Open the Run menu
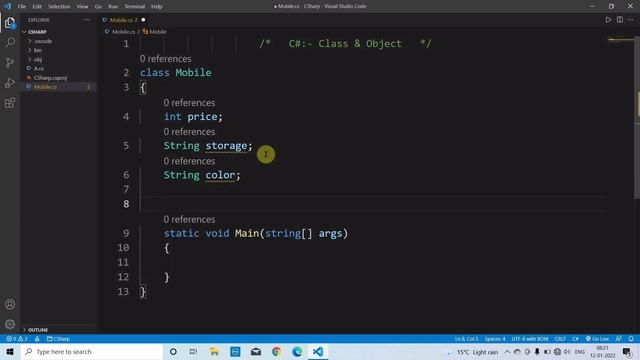640x360 pixels. [113, 7]
